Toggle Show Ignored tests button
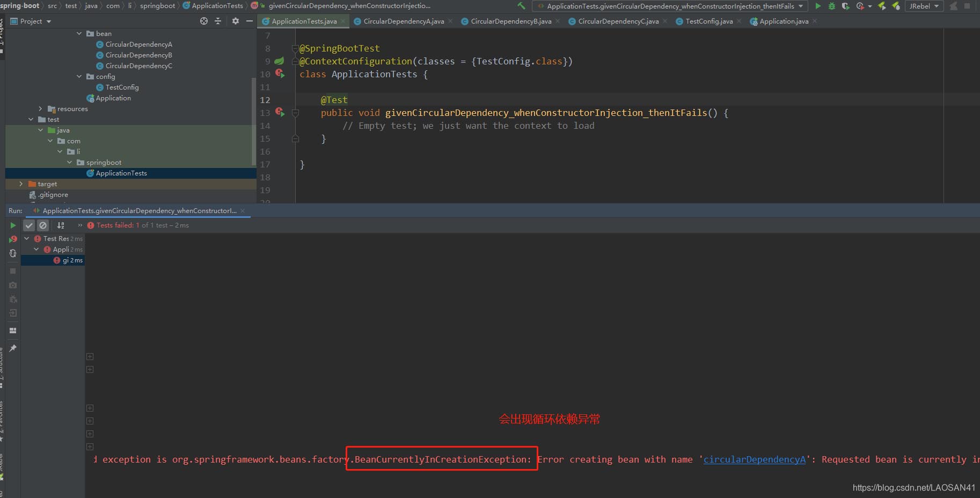 point(43,225)
